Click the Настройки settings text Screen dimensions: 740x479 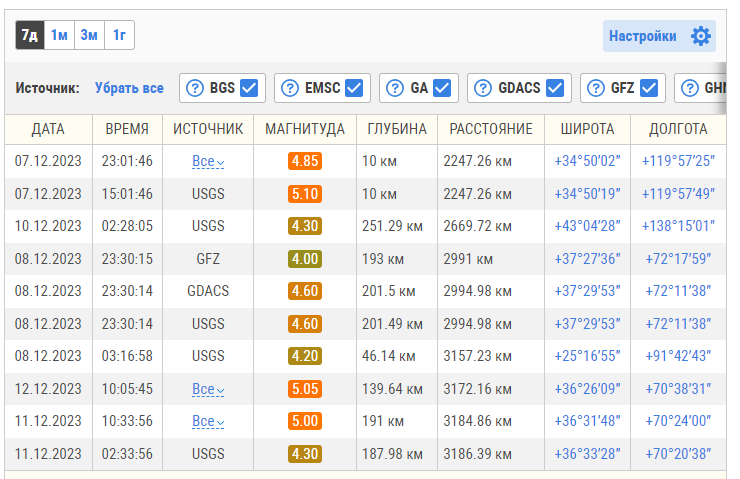click(642, 36)
